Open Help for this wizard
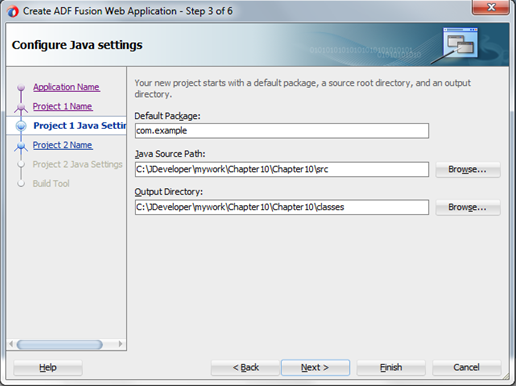Image resolution: width=516 pixels, height=386 pixels. (x=48, y=368)
